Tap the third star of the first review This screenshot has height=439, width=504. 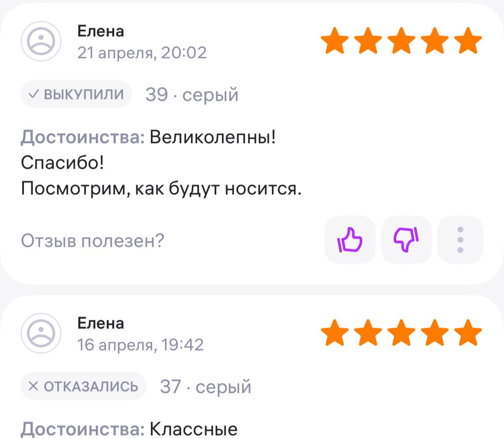[401, 41]
